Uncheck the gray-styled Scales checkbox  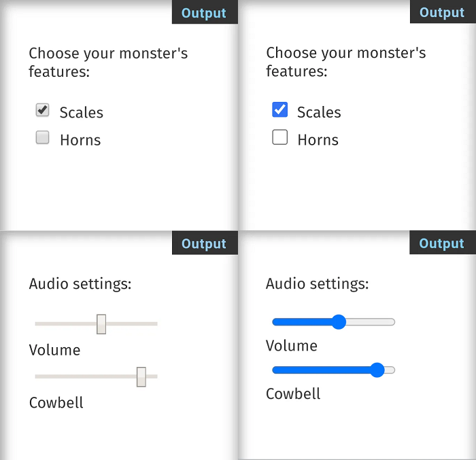(42, 110)
